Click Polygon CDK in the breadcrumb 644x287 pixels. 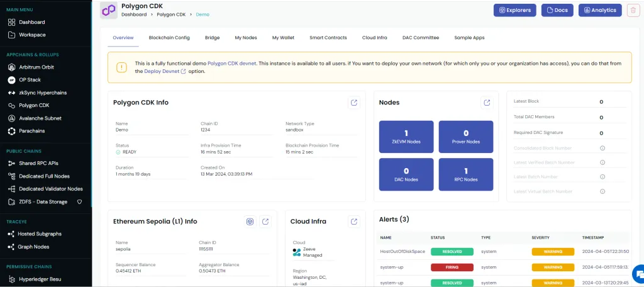pos(171,14)
